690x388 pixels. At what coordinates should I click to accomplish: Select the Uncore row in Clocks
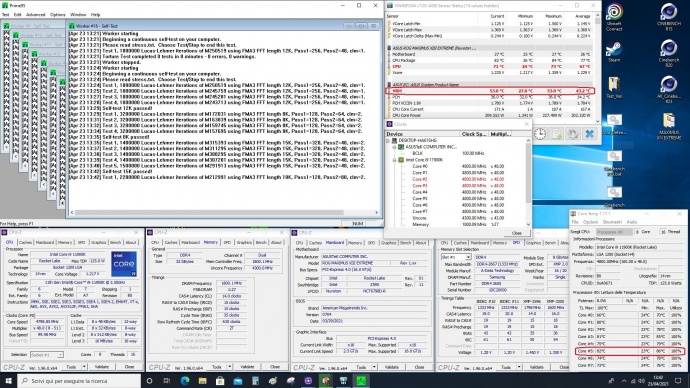458,218
